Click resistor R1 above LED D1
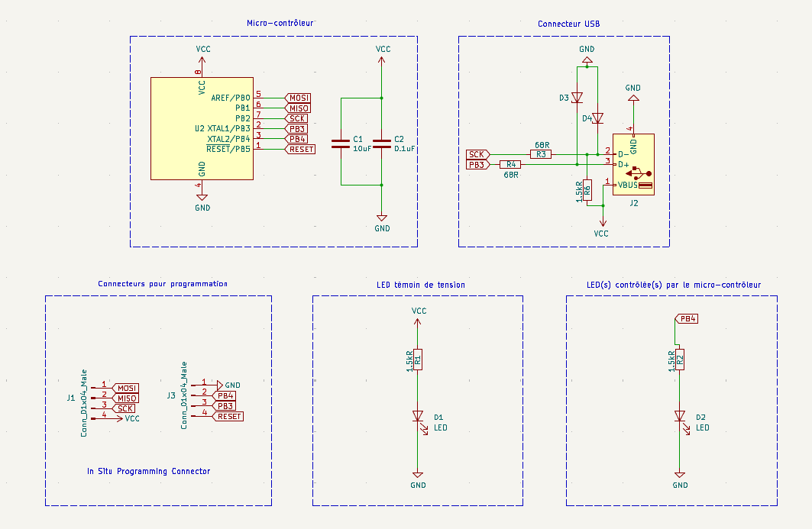The width and height of the screenshot is (812, 529). coord(418,359)
